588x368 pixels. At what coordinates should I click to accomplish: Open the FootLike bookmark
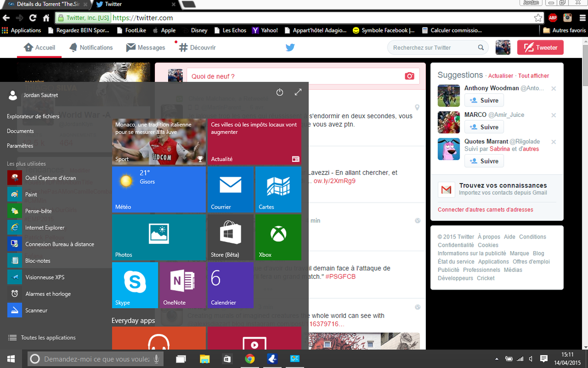pos(131,30)
